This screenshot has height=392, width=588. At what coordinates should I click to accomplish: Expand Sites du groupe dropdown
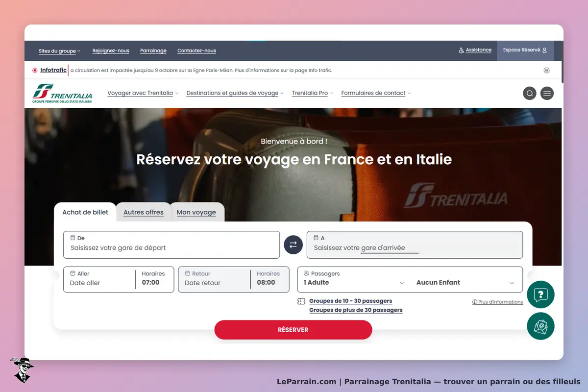tap(60, 51)
